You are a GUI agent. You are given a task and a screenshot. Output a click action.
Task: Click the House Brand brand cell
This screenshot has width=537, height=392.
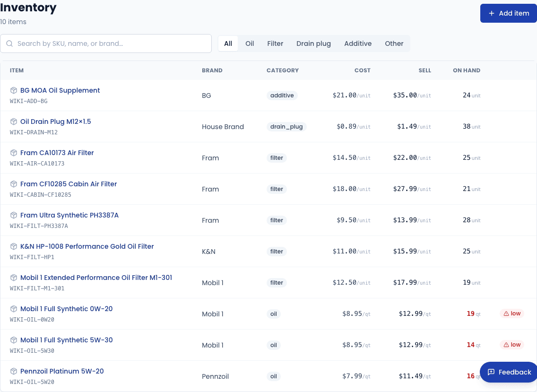[223, 127]
